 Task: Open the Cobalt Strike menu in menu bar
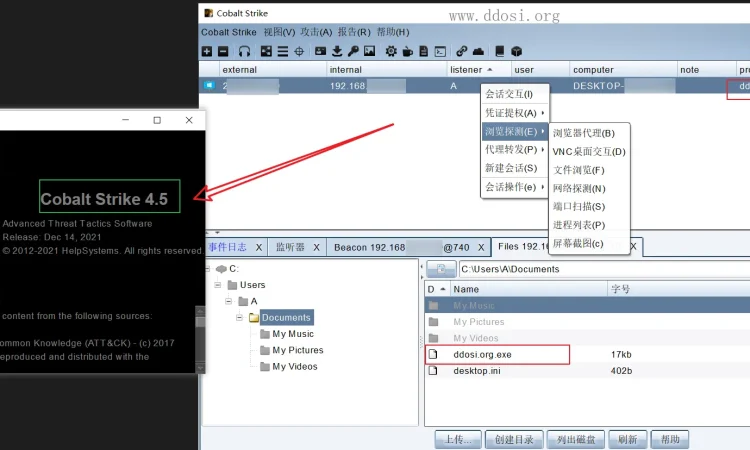229,32
